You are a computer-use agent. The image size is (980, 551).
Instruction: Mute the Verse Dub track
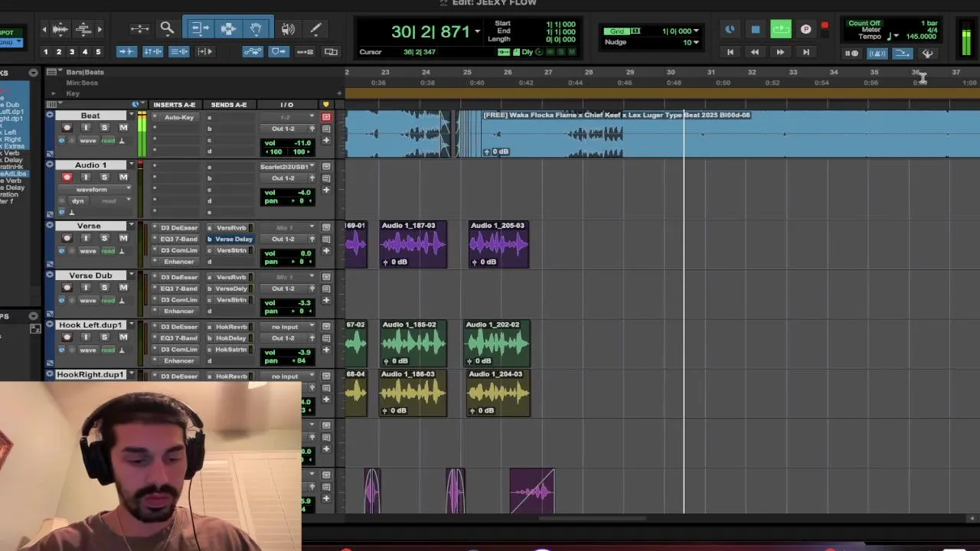click(123, 288)
